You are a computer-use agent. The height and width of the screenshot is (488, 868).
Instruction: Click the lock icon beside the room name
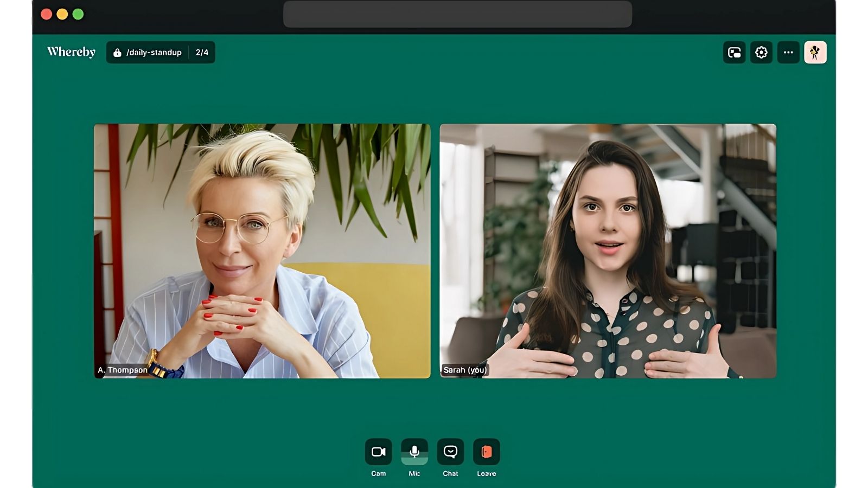(x=117, y=53)
